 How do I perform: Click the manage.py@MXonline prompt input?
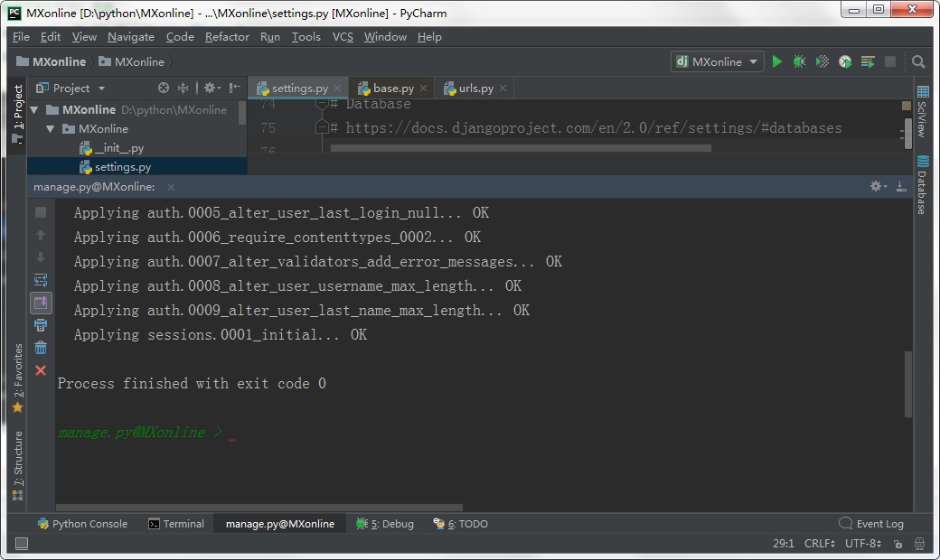[x=232, y=433]
